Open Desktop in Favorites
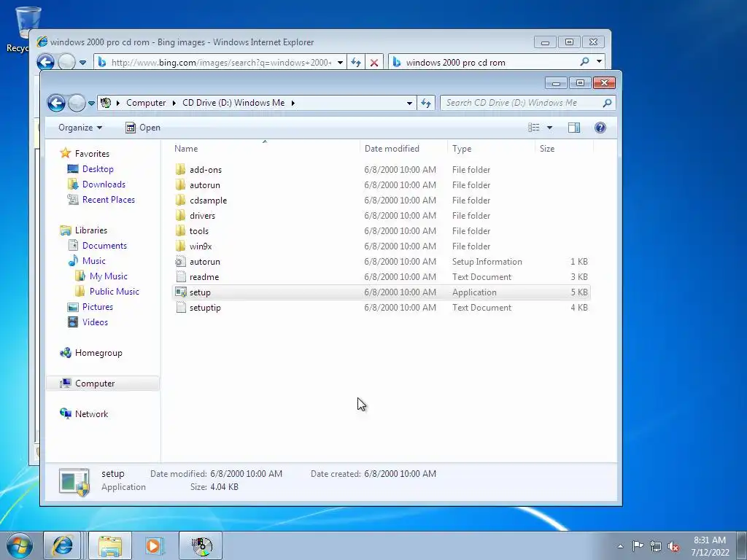The width and height of the screenshot is (747, 560). coord(98,169)
